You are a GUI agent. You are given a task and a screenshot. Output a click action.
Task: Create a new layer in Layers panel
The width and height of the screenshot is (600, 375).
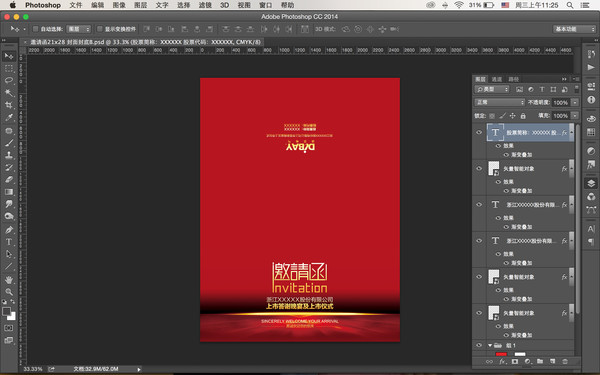click(552, 361)
